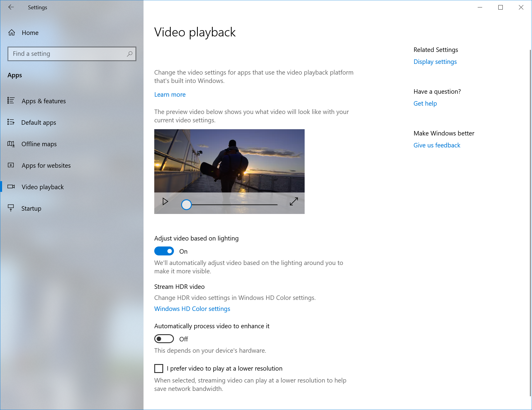Image resolution: width=532 pixels, height=410 pixels.
Task: Select Video playback in the sidebar
Action: pos(43,187)
